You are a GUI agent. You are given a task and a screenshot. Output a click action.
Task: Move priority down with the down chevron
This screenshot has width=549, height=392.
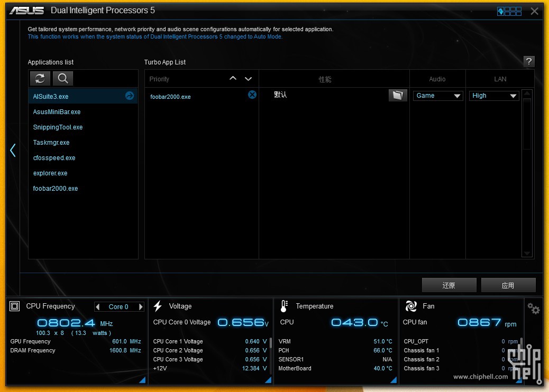click(x=248, y=79)
